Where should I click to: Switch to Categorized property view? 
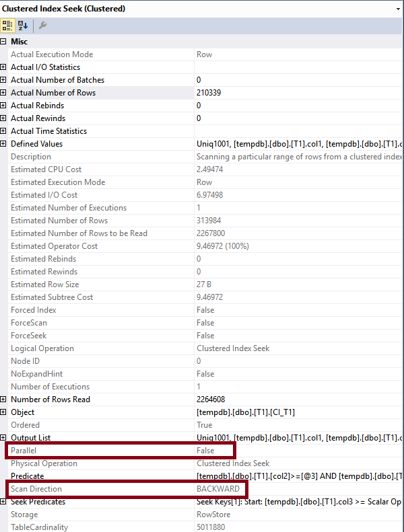click(x=7, y=26)
